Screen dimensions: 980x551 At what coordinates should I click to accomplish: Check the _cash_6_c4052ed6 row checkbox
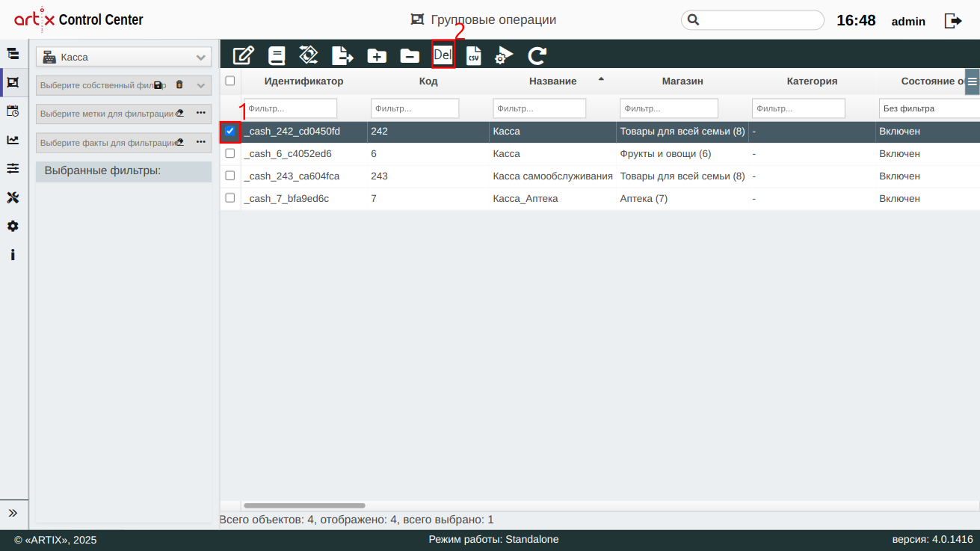[x=230, y=153]
